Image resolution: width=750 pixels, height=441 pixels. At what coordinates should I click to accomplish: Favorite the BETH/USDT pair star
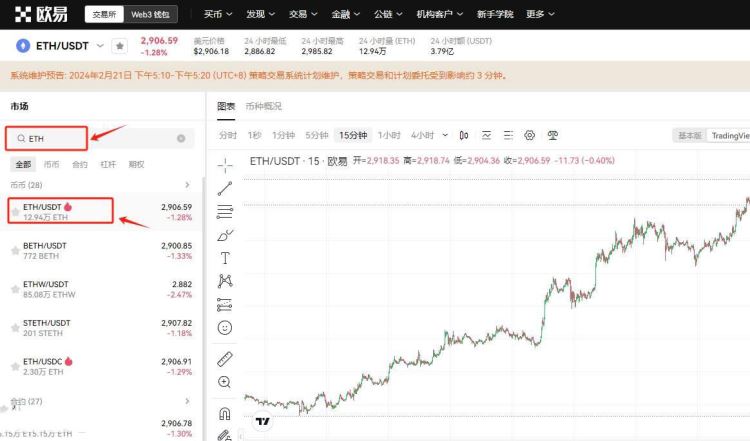coord(15,251)
